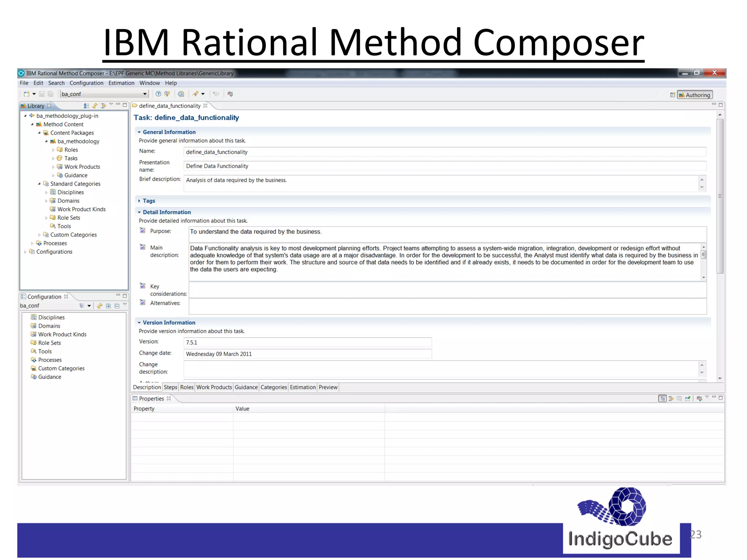The image size is (747, 560).
Task: Click the collapse arrows icon in Library header
Action: click(104, 106)
